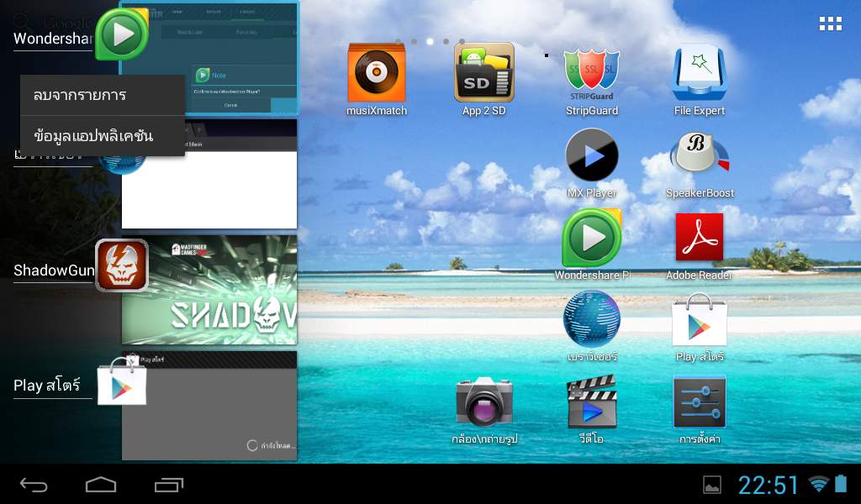This screenshot has width=861, height=504.
Task: Tap the battery status icon
Action: (841, 484)
